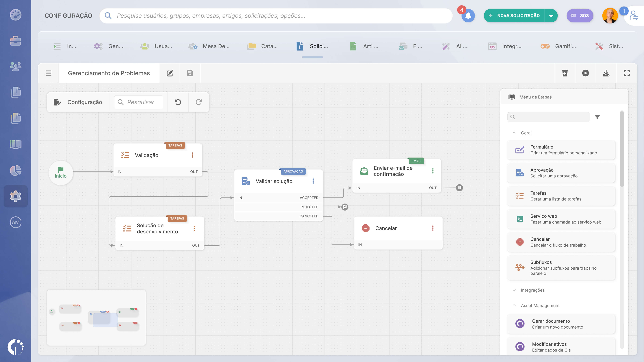Switch to the Arti... tab
This screenshot has height=362, width=644.
(x=364, y=46)
